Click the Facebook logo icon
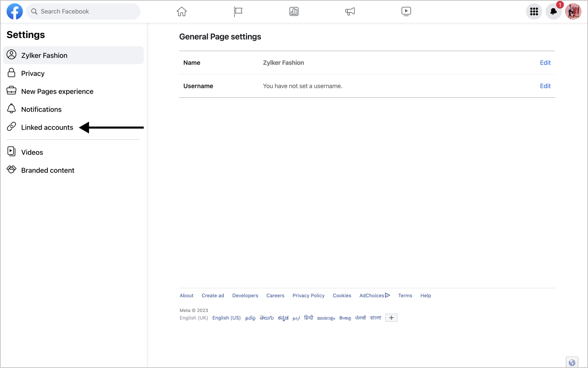This screenshot has height=368, width=588. [15, 11]
